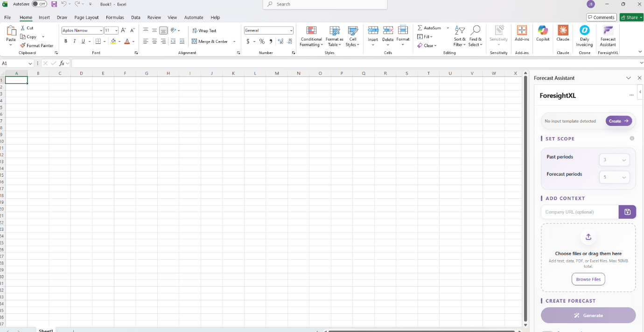Viewport: 644px width, 332px height.
Task: Open the Forecast periods dropdown
Action: coord(614,177)
